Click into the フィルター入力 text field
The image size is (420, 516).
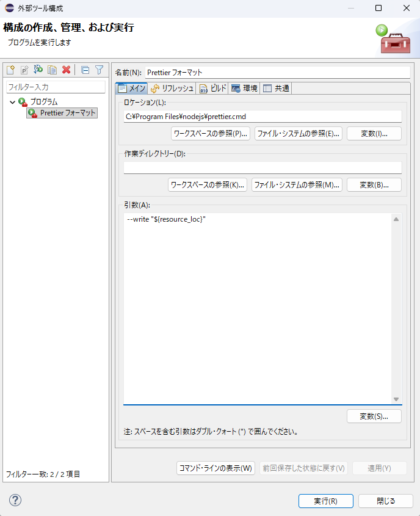(56, 87)
